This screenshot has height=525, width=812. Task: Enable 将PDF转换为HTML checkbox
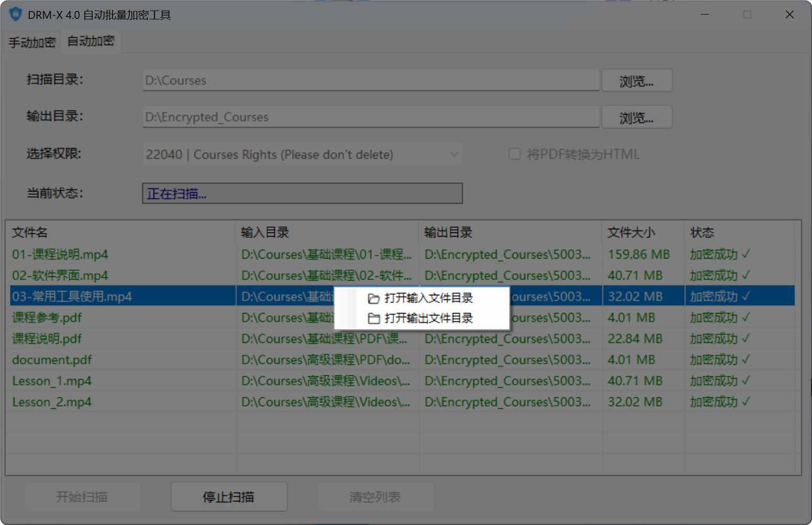tap(515, 154)
